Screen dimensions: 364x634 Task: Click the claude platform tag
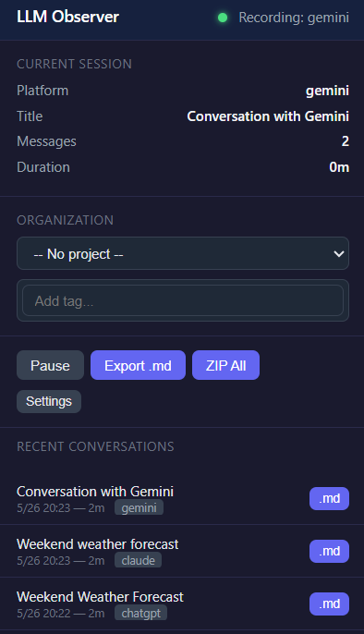pyautogui.click(x=139, y=560)
